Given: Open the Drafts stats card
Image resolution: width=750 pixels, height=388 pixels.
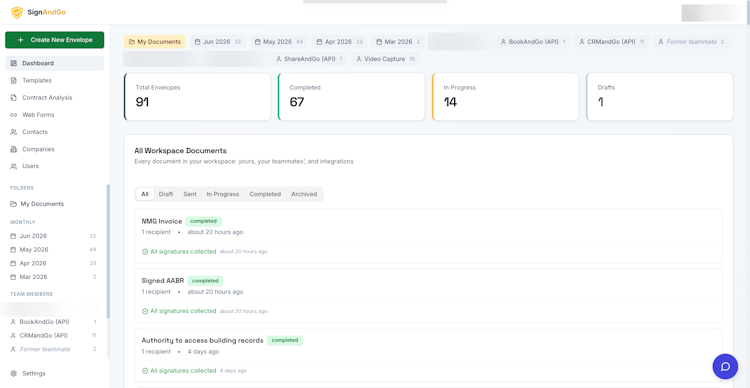Looking at the screenshot, I should coord(660,97).
